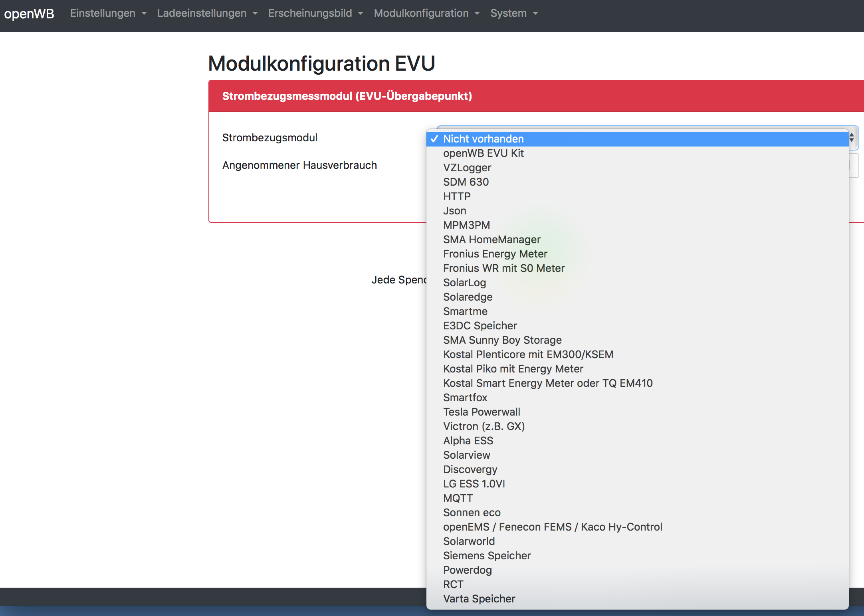
Task: Select openEMS / Fenecon FEMS option
Action: point(553,527)
